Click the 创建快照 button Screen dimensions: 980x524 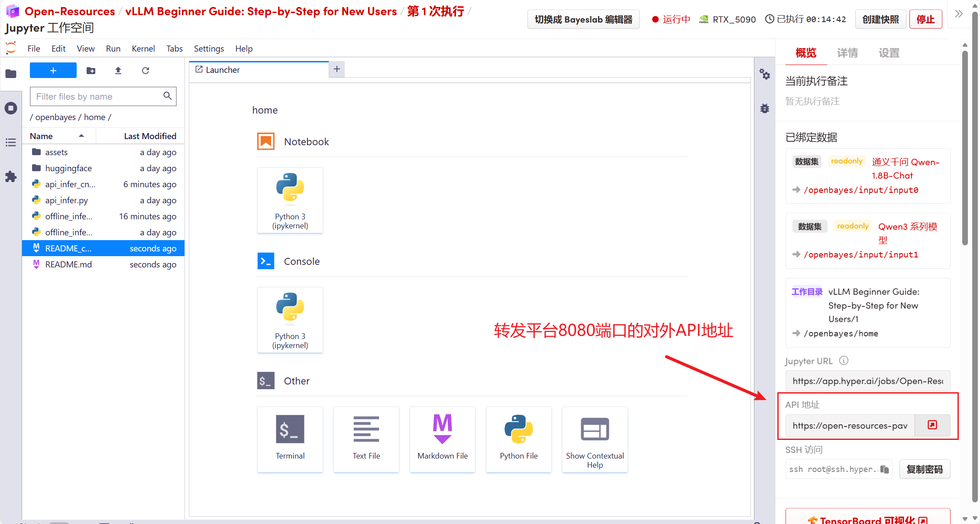(x=880, y=20)
